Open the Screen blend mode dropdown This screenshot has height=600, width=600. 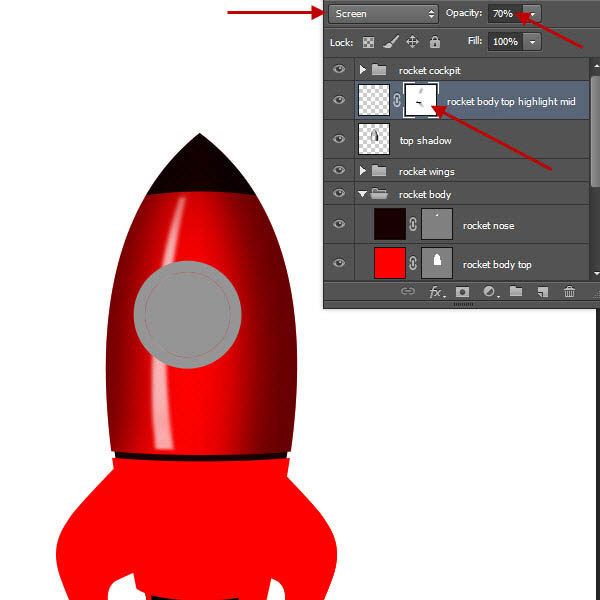tap(383, 14)
